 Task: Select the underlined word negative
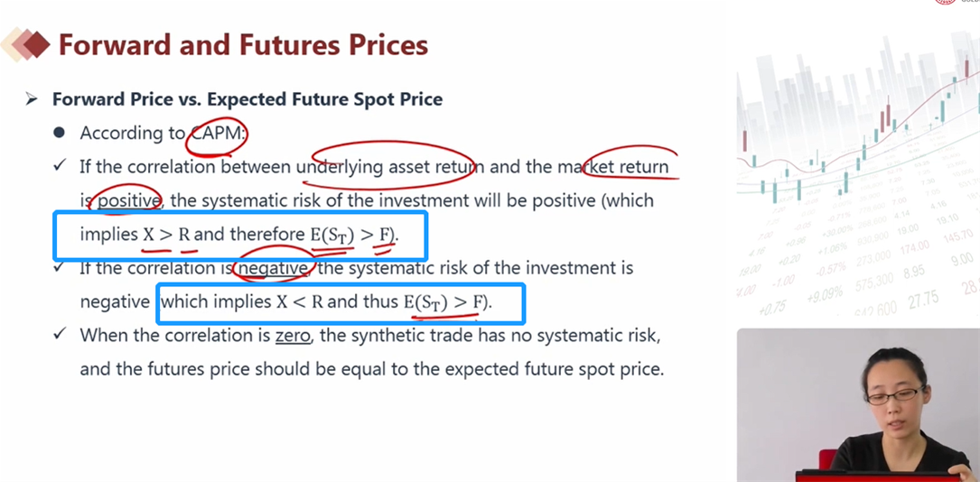click(273, 268)
